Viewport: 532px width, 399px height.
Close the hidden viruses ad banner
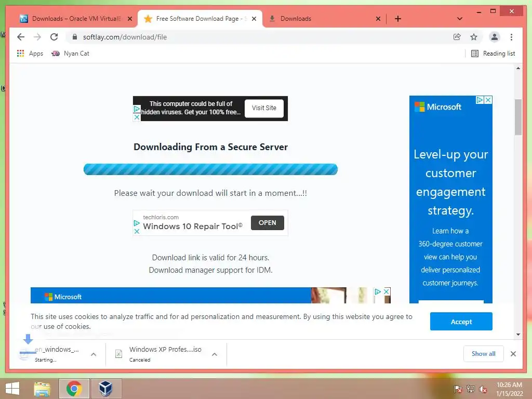point(137,117)
